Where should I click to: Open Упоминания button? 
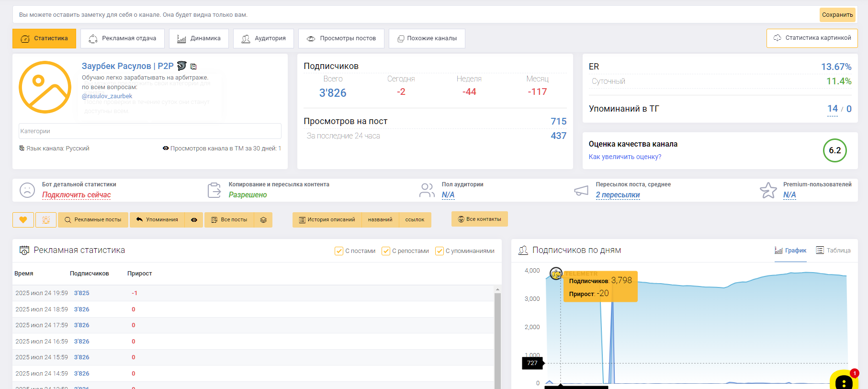pos(157,220)
